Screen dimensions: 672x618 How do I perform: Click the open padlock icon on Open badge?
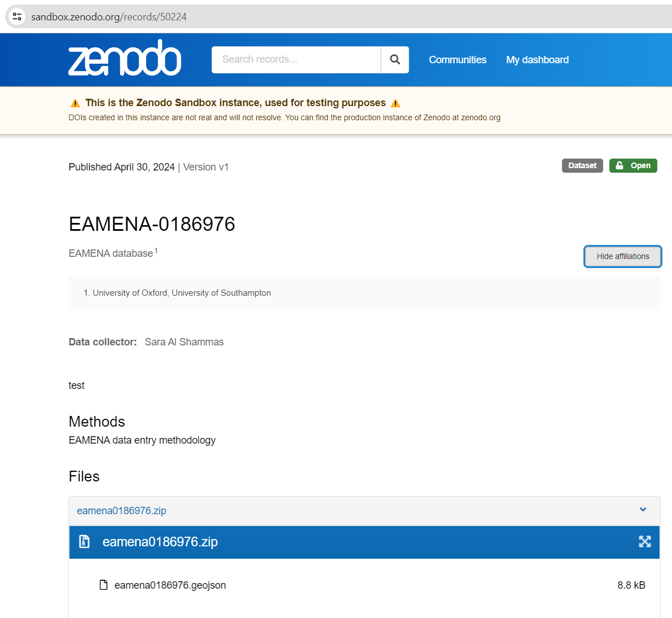tap(620, 165)
